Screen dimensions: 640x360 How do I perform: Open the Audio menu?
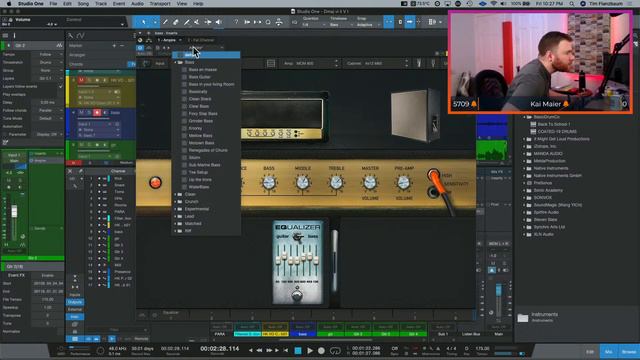pyautogui.click(x=137, y=3)
